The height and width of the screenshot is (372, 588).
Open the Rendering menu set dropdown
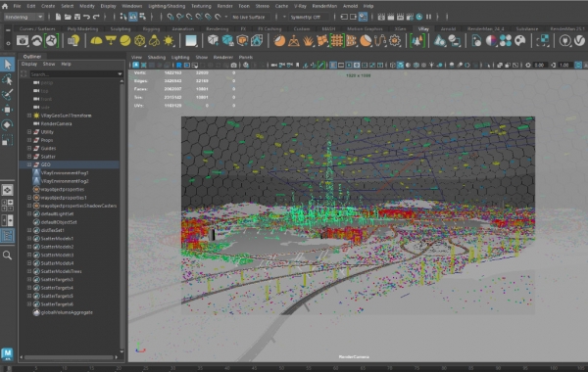(24, 17)
